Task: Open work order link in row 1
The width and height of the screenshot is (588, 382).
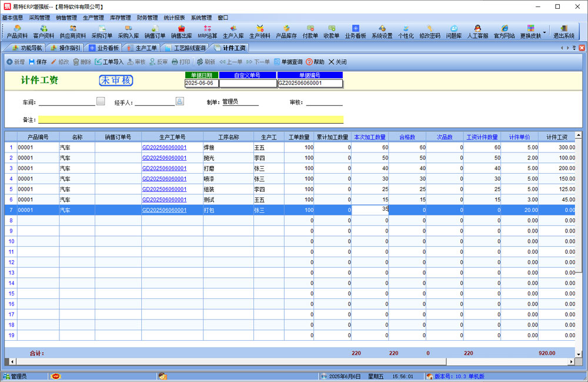Action: click(x=164, y=147)
